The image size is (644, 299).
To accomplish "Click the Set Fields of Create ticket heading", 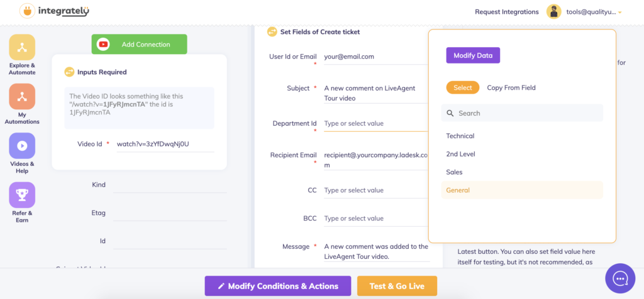I will click(320, 31).
